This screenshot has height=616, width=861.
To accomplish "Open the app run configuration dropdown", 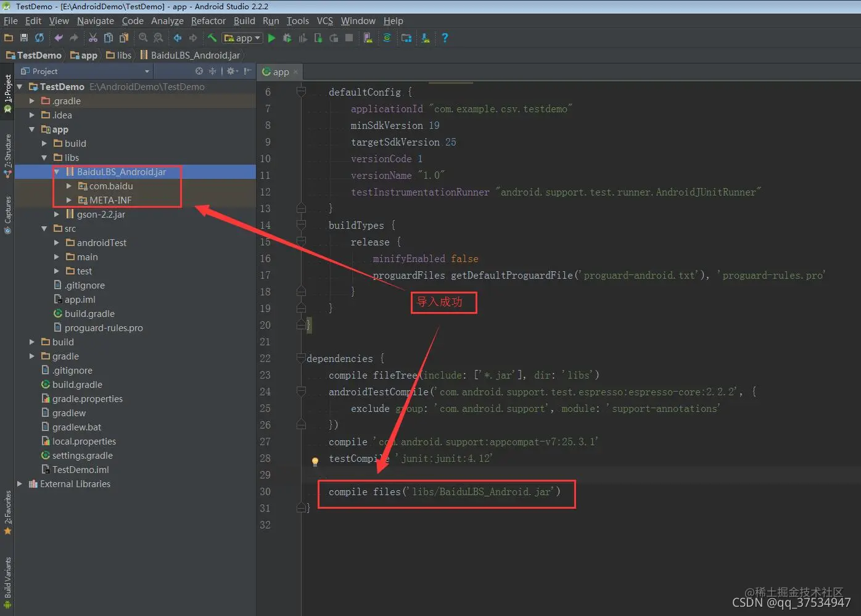I will pyautogui.click(x=242, y=38).
